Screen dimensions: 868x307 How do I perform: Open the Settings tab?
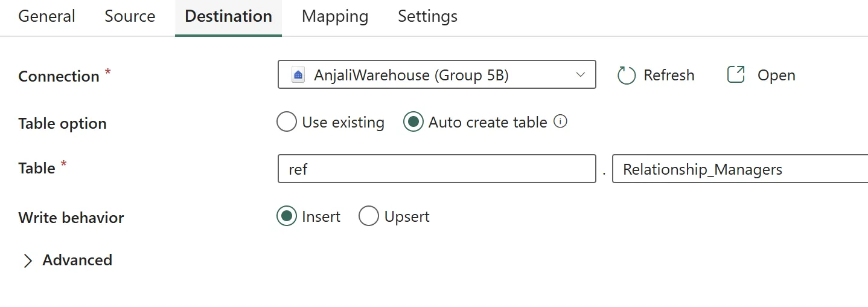(427, 16)
